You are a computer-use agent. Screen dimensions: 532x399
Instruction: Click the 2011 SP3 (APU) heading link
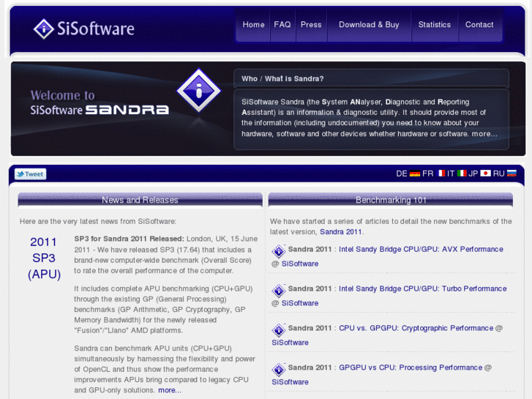(44, 258)
